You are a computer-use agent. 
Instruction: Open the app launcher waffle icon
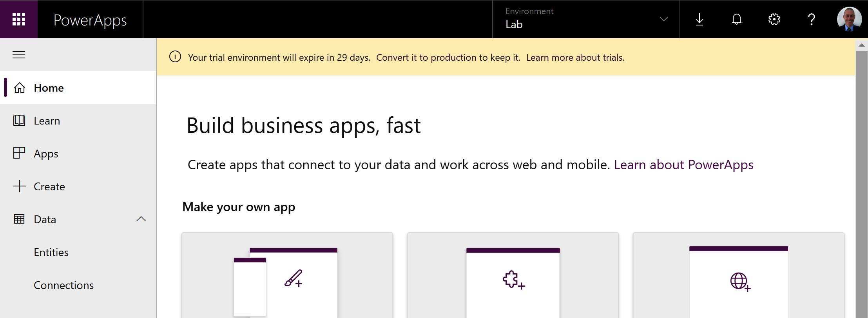pos(19,19)
